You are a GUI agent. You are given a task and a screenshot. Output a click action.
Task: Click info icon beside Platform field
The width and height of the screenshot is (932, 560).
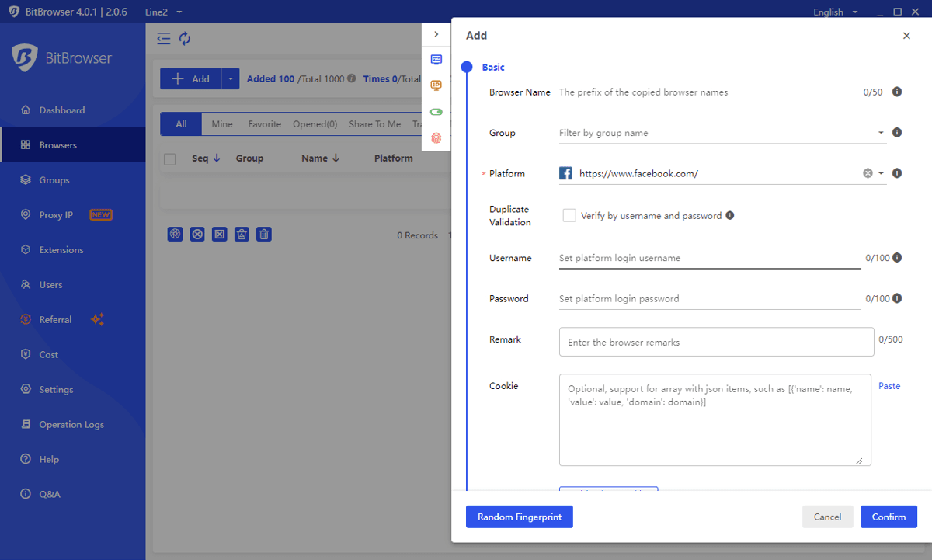click(x=897, y=173)
